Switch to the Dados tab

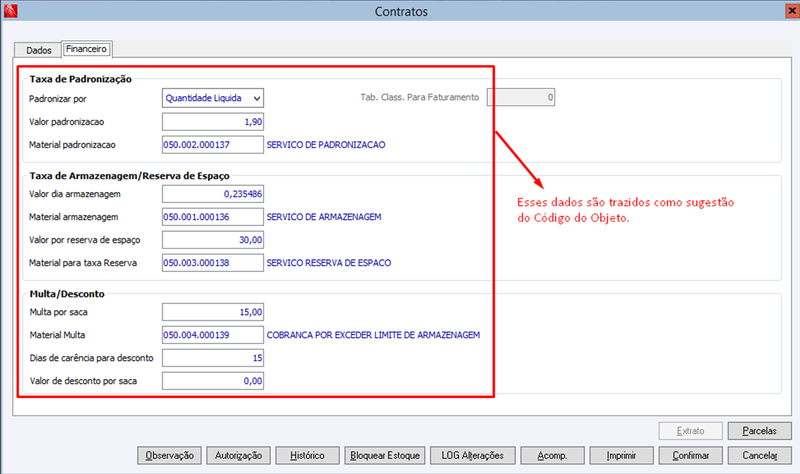(x=39, y=50)
